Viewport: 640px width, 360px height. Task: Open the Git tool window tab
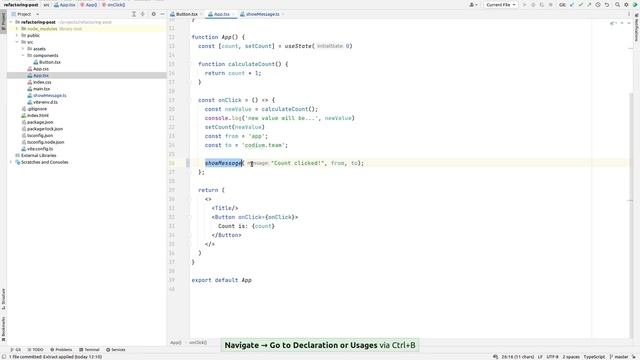16,350
